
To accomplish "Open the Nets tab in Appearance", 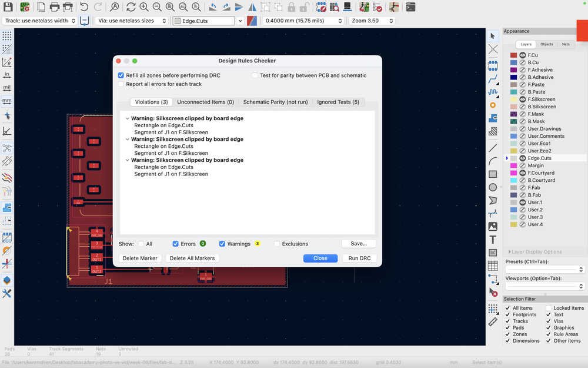I will [x=566, y=44].
